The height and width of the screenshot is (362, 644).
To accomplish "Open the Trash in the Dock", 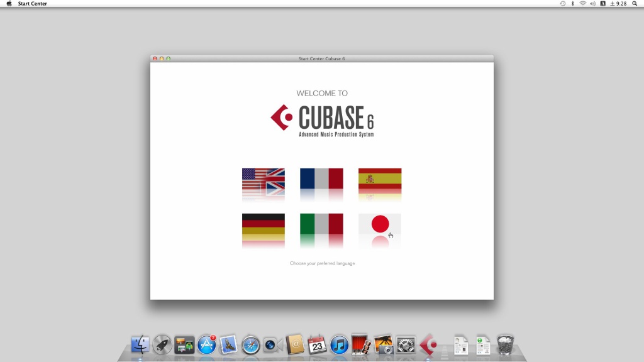I will 505,345.
